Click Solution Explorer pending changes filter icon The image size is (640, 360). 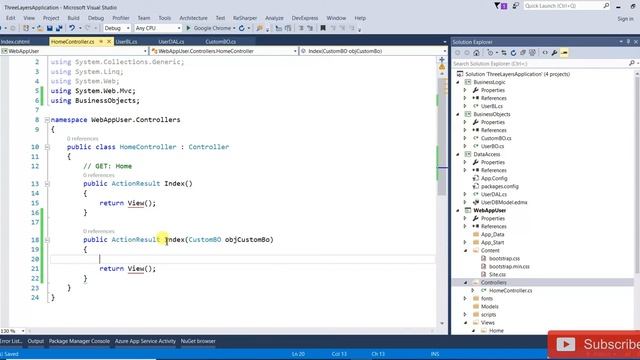coord(491,53)
